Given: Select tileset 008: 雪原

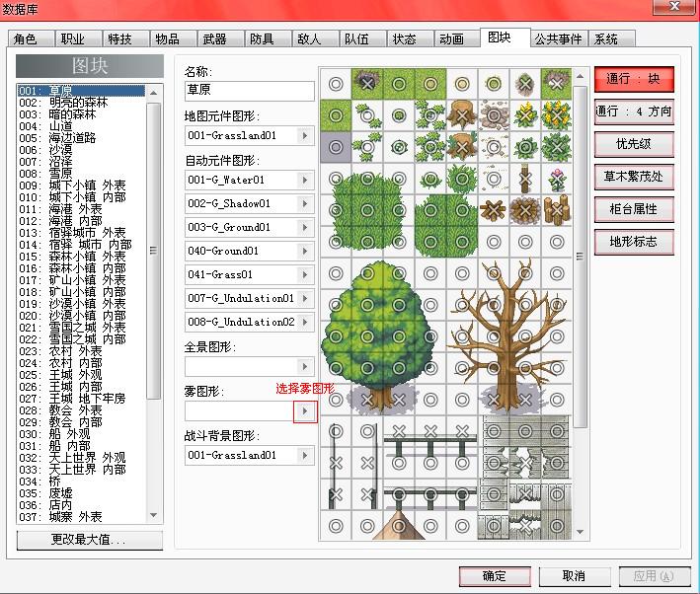Looking at the screenshot, I should (81, 174).
